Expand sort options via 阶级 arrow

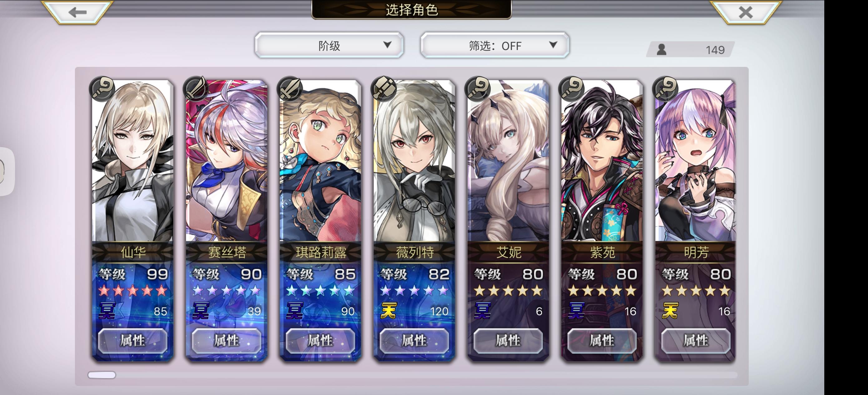[x=387, y=44]
